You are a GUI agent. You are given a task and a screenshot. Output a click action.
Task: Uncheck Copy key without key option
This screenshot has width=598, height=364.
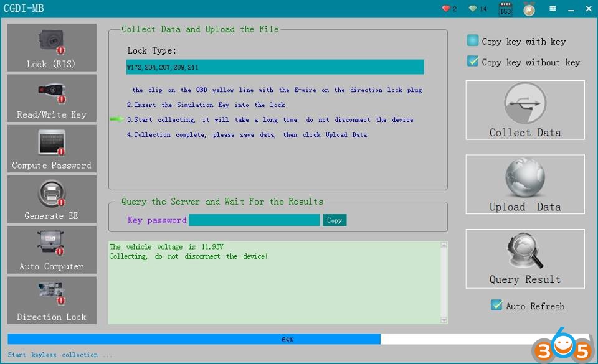[473, 62]
